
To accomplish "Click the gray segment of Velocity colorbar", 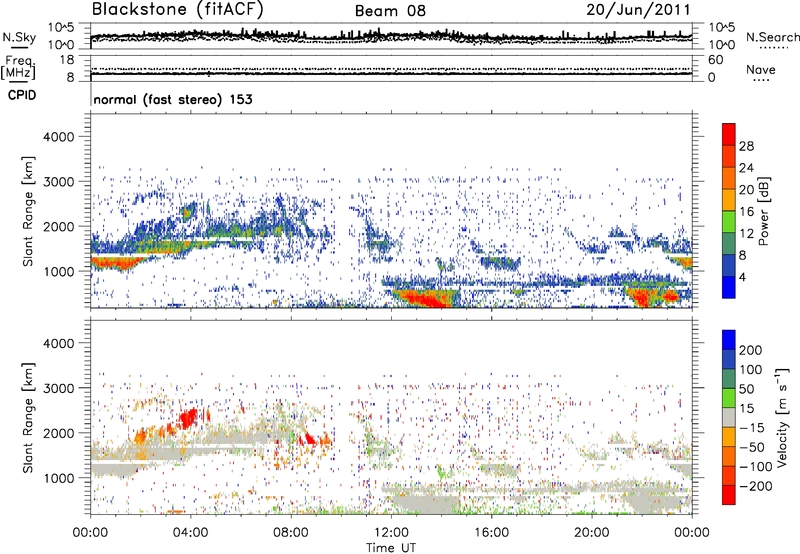I will [x=729, y=417].
